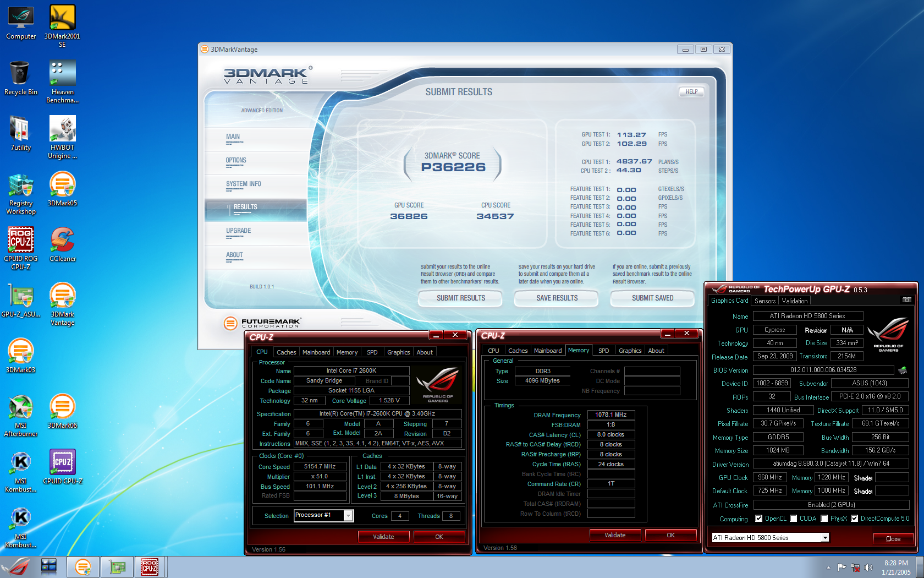
Task: Click the ROG Start button on taskbar
Action: (x=16, y=567)
